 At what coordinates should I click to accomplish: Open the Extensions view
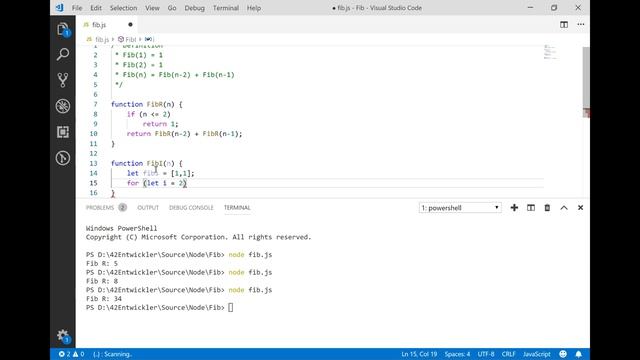coord(62,132)
